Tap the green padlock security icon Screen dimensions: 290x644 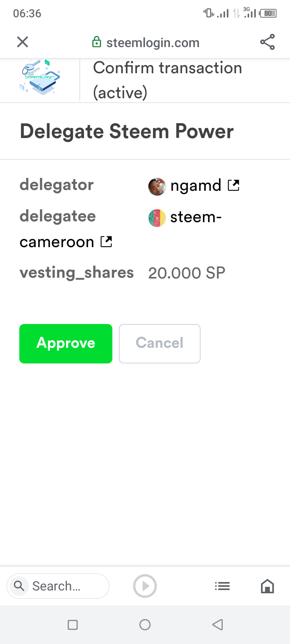[x=97, y=42]
